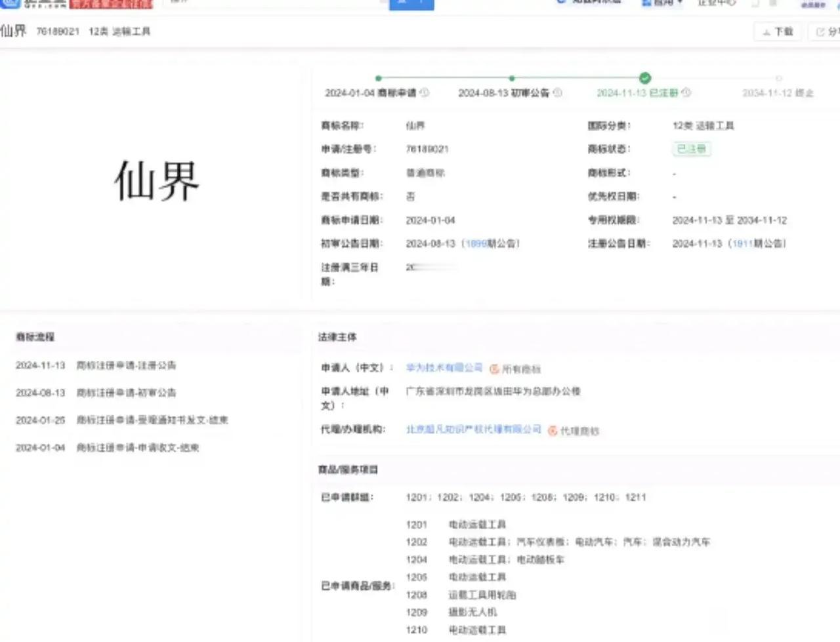Click the 已注册 status badge
840x642 pixels.
pos(692,149)
